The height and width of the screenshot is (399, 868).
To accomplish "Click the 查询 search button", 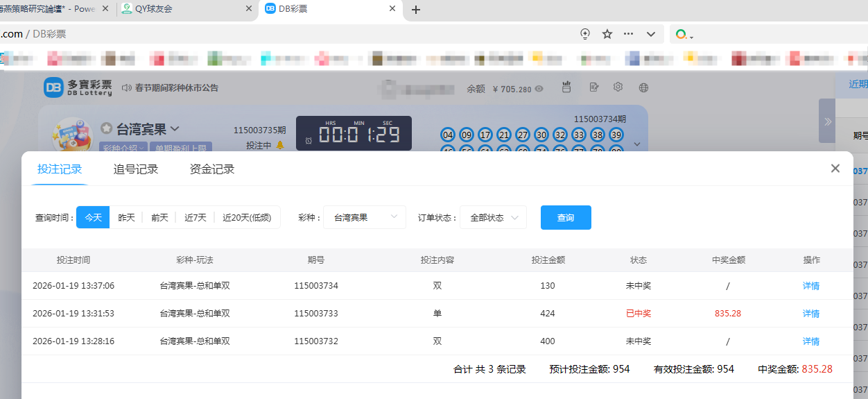I will [x=566, y=217].
